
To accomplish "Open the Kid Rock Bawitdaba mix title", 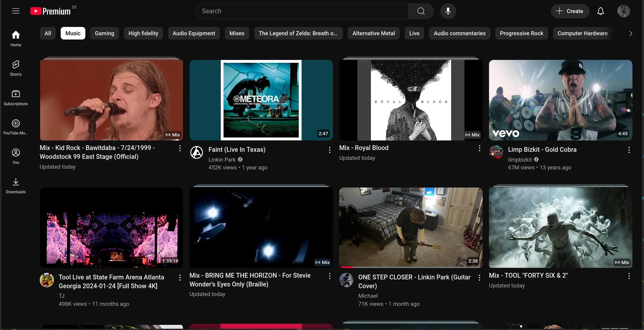I will (x=97, y=152).
